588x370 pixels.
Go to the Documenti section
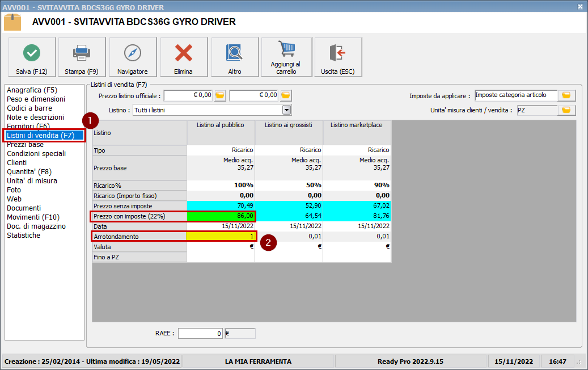click(x=24, y=208)
